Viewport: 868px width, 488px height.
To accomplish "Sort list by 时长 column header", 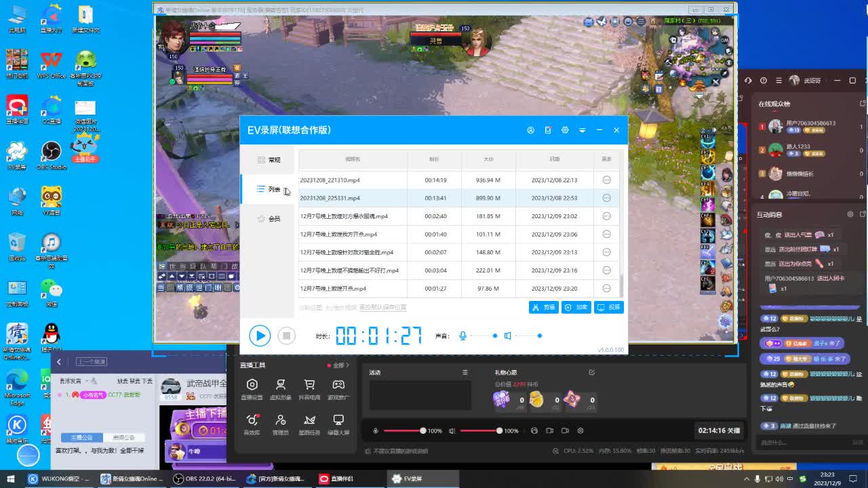I will 434,159.
